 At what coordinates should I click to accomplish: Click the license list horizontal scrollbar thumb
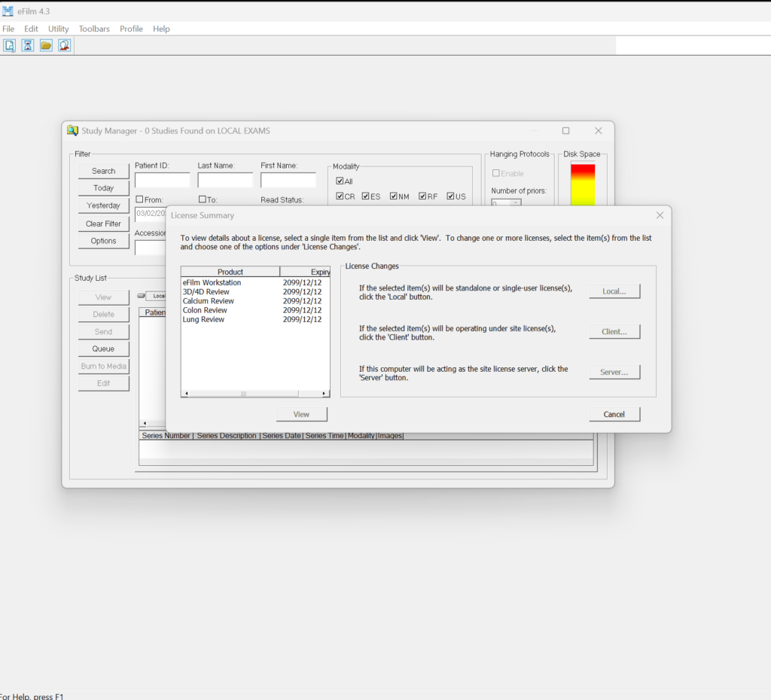click(243, 393)
